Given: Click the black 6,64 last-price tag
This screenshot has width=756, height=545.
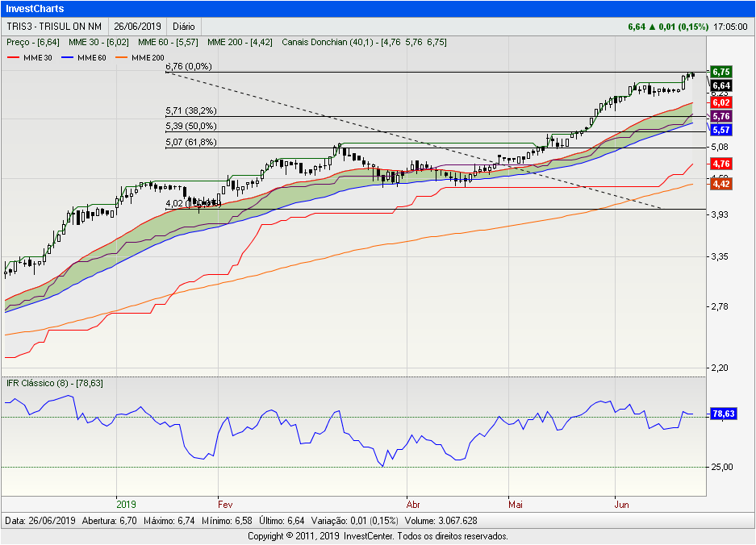Looking at the screenshot, I should (721, 85).
